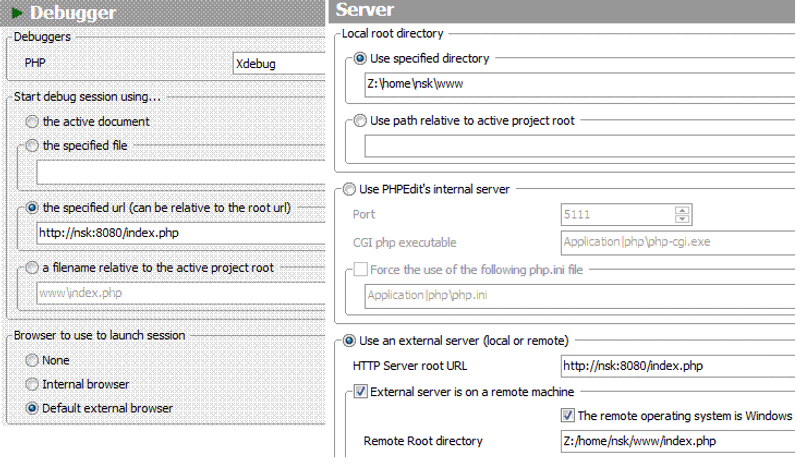Select 'the active document' radio option

[33, 121]
